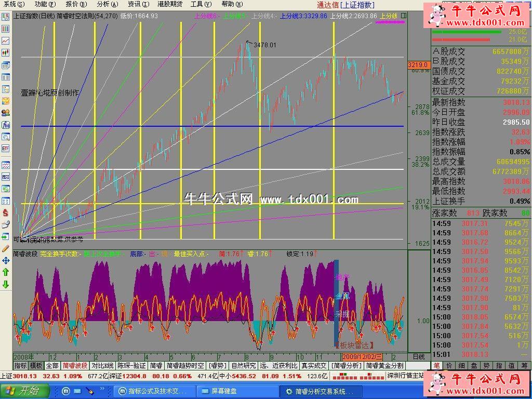This screenshot has height=399, width=532.
Task: Switch to the 对比K线 tab
Action: 102,366
